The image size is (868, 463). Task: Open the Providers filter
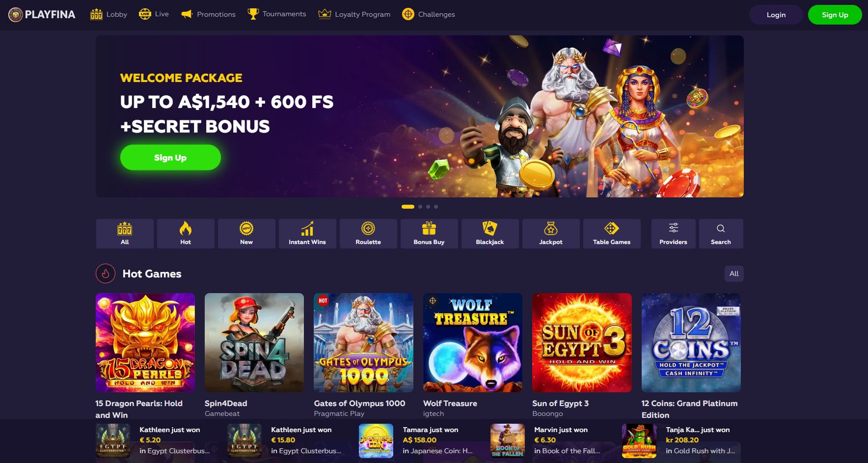(674, 234)
